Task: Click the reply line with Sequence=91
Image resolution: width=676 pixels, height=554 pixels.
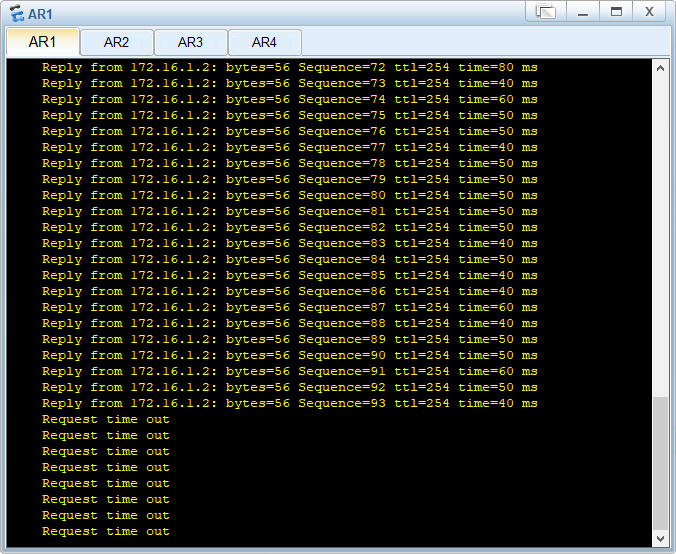Action: coord(290,371)
